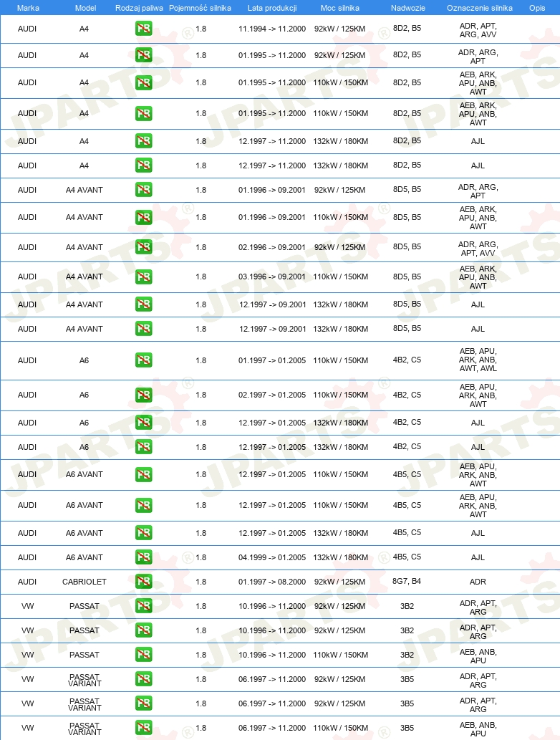Click 4B5, C5 in the 04.1999 row
Screen dimensions: 560x740
click(x=407, y=557)
